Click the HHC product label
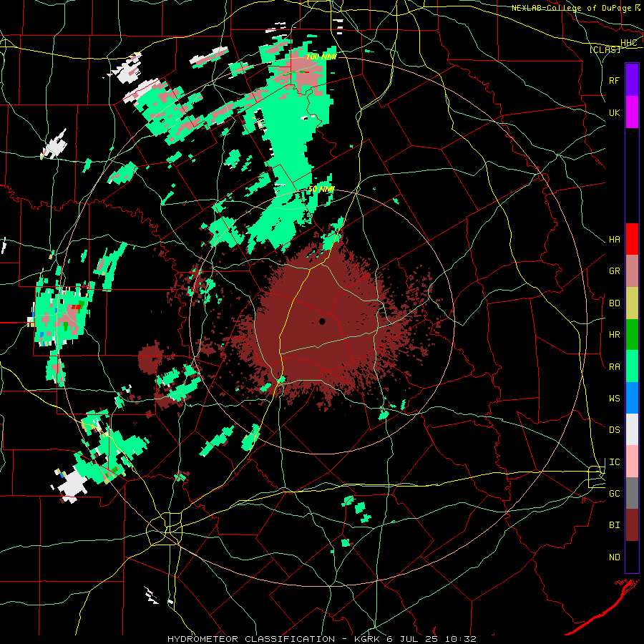644x644 pixels. pyautogui.click(x=628, y=43)
